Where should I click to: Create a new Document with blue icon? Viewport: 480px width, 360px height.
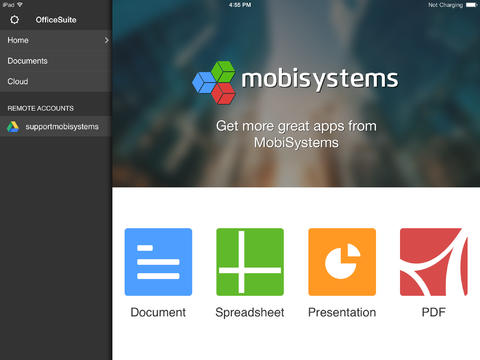click(x=158, y=262)
